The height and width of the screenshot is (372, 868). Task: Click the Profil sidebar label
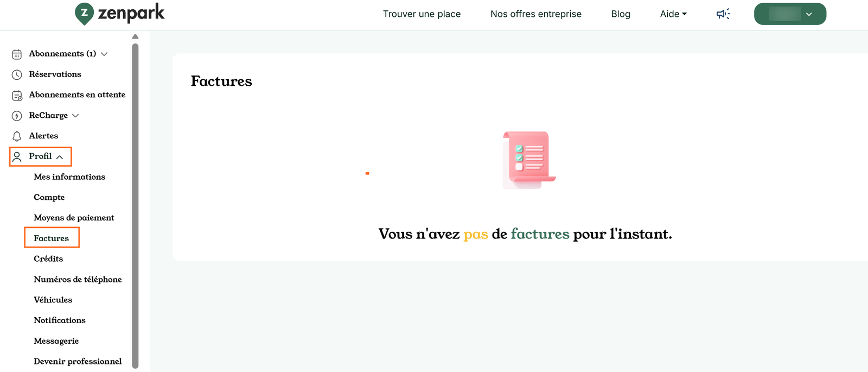[40, 156]
